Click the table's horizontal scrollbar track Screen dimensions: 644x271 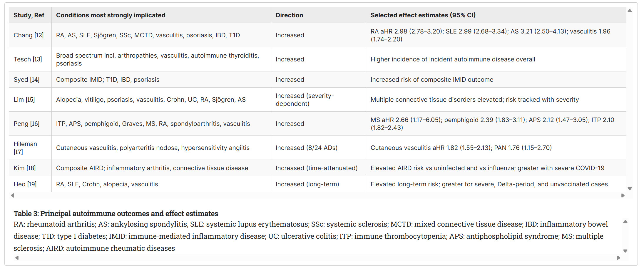pyautogui.click(x=317, y=195)
